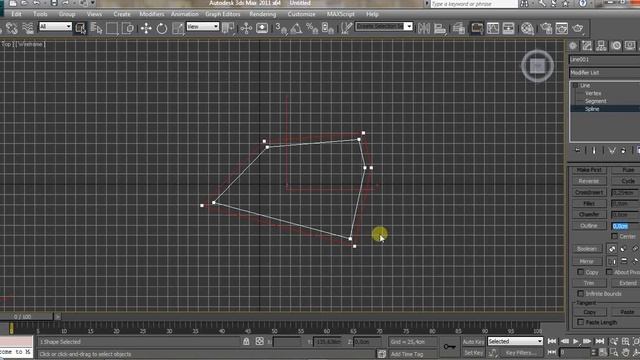Open the key filter Selected dropdown

coord(515,341)
